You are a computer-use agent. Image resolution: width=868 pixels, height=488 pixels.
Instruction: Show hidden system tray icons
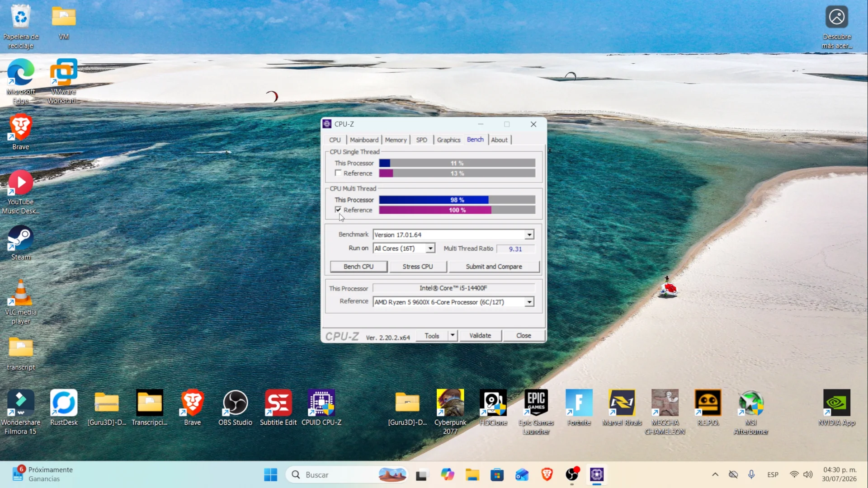[x=715, y=474]
